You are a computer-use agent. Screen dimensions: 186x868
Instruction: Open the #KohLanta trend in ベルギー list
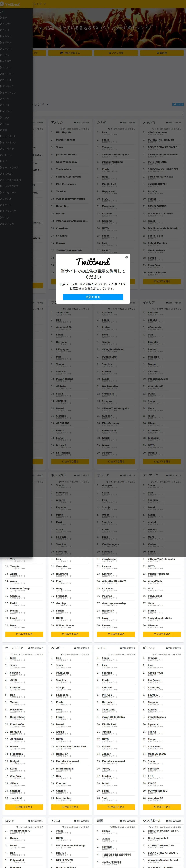click(x=63, y=673)
